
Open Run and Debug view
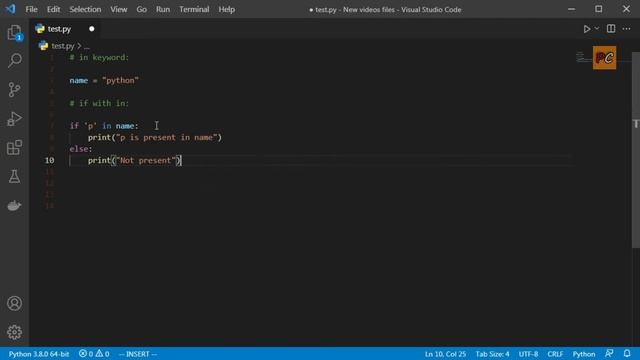pos(14,118)
